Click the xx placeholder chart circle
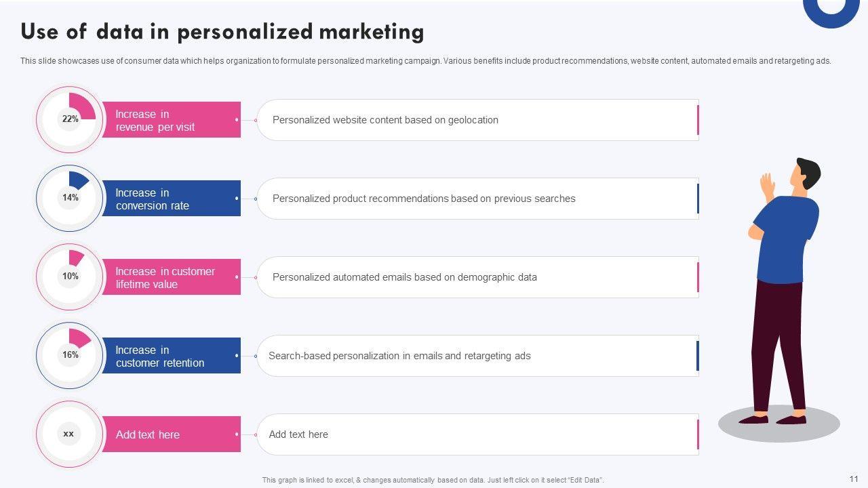The width and height of the screenshot is (868, 488). pos(69,434)
